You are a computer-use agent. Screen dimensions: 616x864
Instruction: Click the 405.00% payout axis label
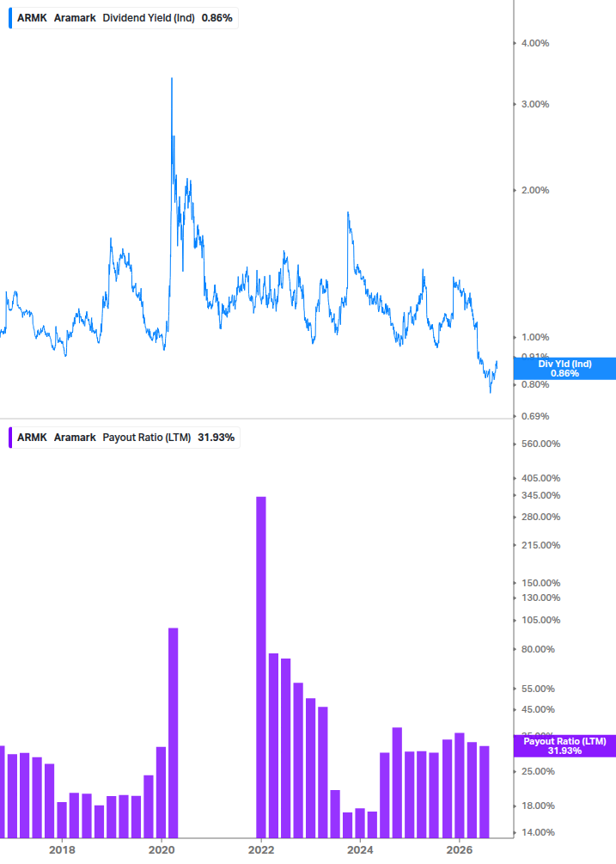540,478
